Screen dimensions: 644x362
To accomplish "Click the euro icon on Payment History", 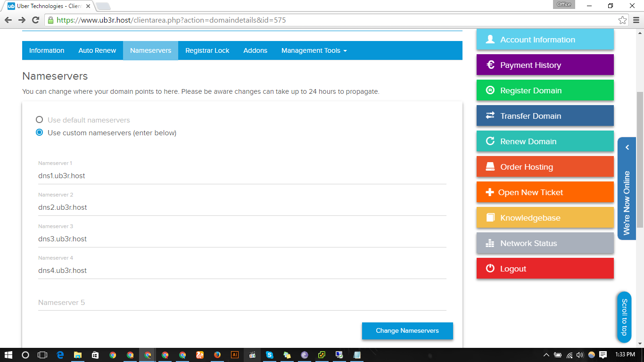I will (x=490, y=65).
